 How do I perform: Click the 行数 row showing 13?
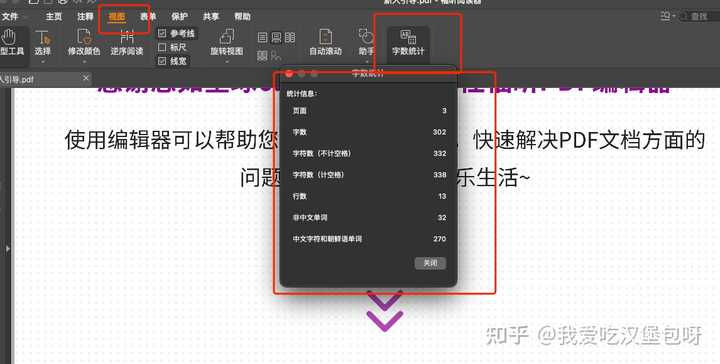point(369,196)
